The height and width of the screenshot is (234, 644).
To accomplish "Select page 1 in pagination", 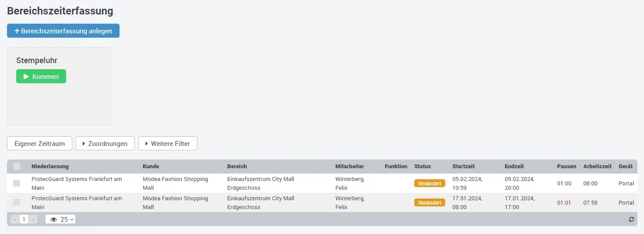I will coord(24,219).
